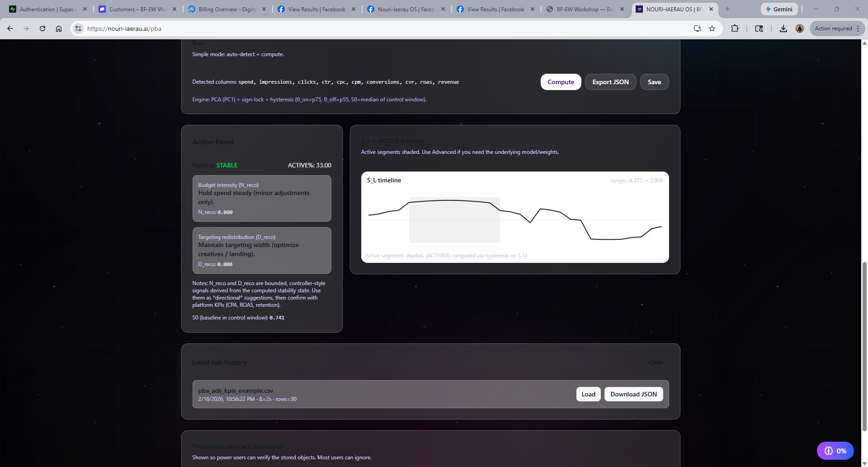Image resolution: width=868 pixels, height=467 pixels.
Task: Open the Extensions puzzle icon
Action: (735, 29)
